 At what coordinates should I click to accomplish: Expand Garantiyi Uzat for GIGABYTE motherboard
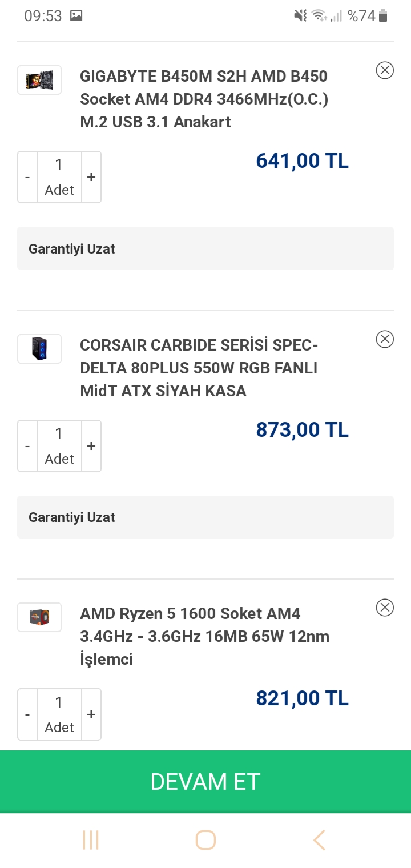coord(205,248)
